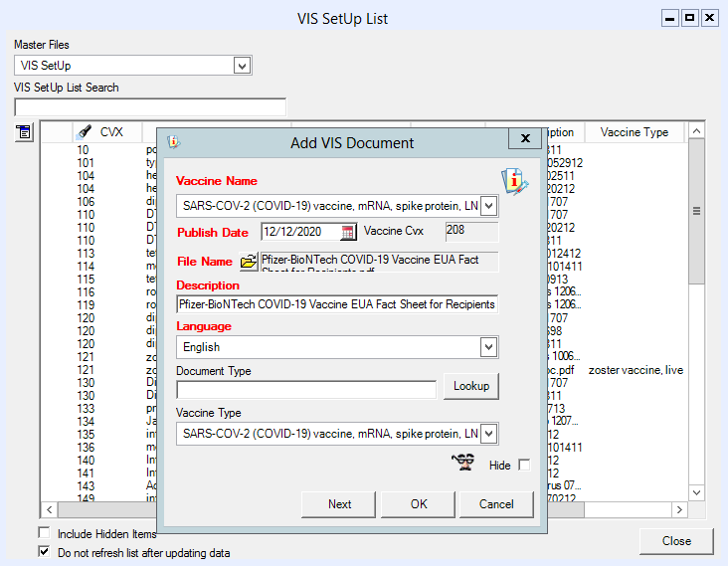Select the row with CVX 140
The height and width of the screenshot is (566, 728).
86,461
